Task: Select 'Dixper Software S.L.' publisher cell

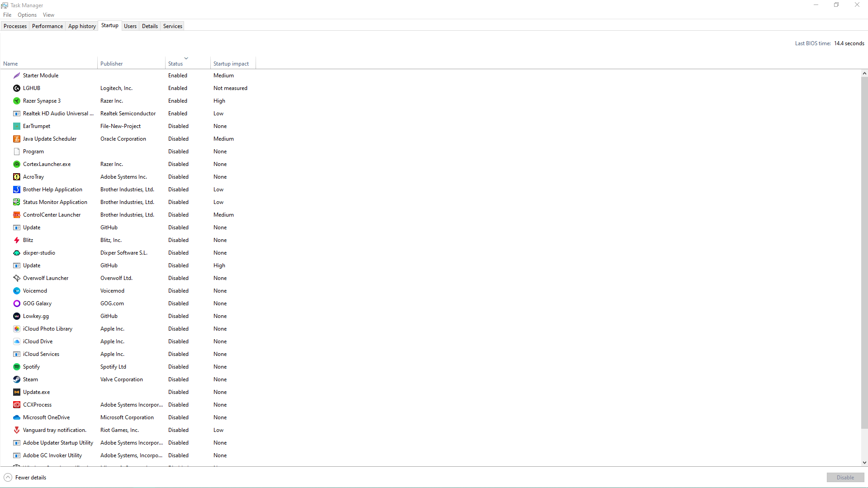Action: (x=124, y=253)
